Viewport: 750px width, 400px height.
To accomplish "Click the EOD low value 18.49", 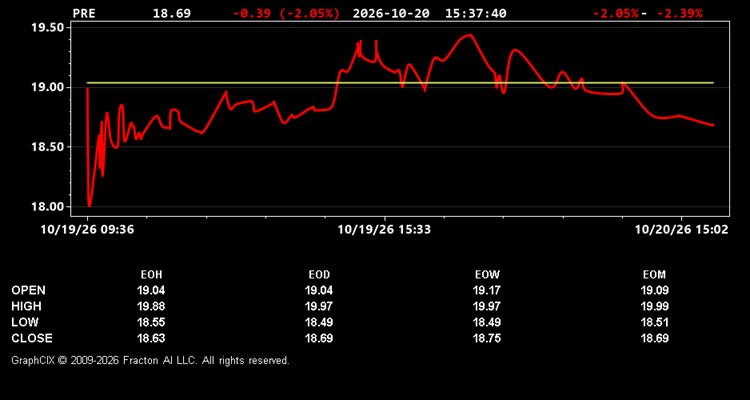I will tap(319, 322).
